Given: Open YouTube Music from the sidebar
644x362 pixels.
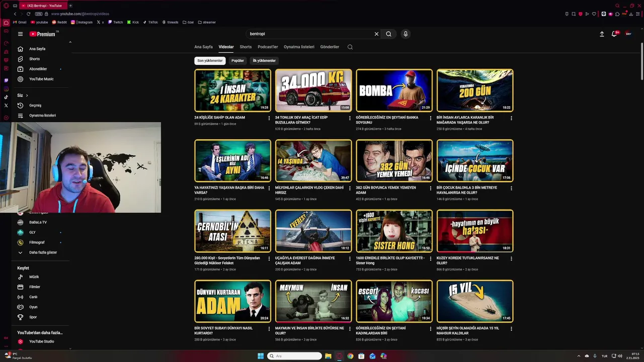Looking at the screenshot, I should click(41, 79).
